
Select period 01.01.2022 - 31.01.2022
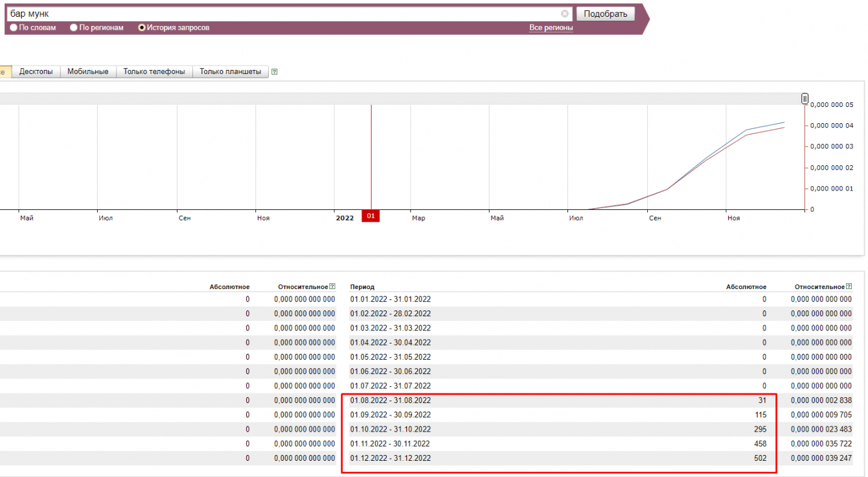[391, 299]
